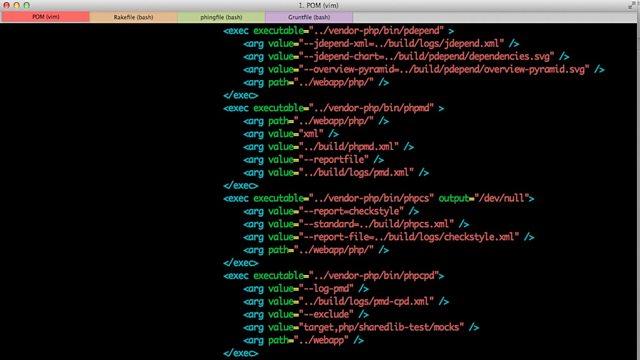Click the --reportfile arg line
The image size is (640, 360).
pos(313,160)
